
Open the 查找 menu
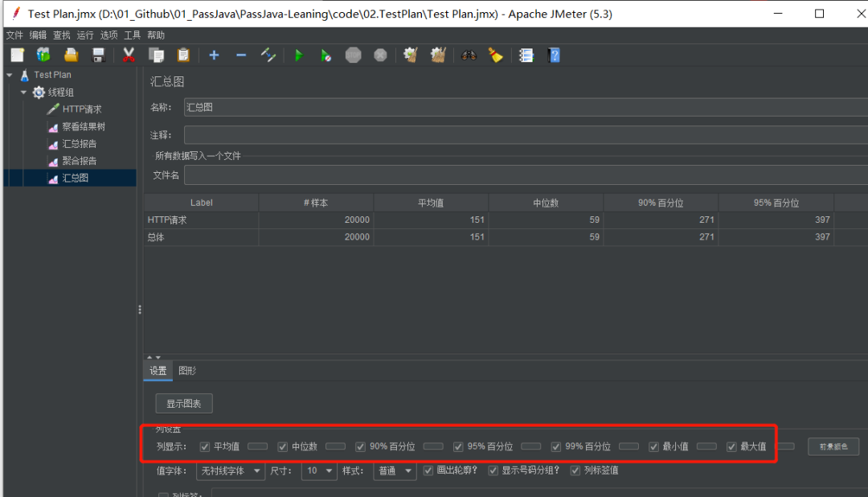(x=61, y=35)
